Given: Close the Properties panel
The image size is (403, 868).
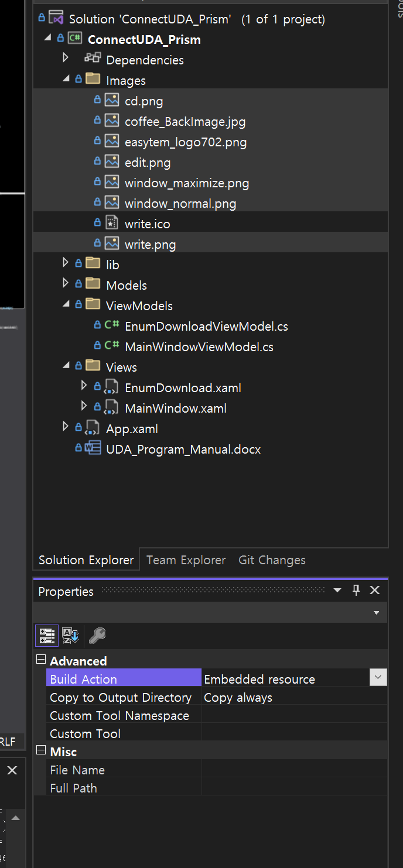Looking at the screenshot, I should 375,591.
